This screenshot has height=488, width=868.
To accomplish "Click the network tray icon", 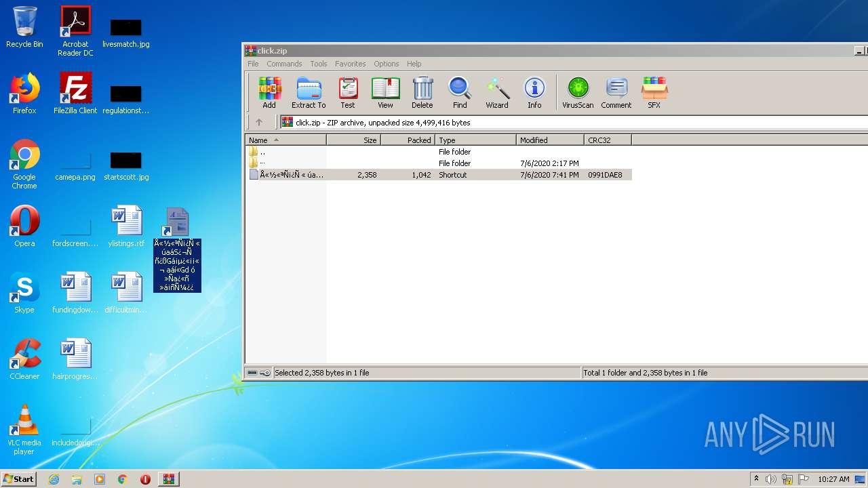I will [787, 479].
